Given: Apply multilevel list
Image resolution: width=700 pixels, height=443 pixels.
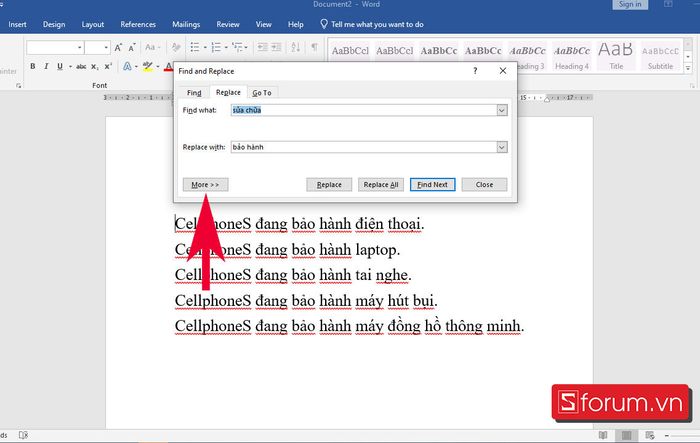Looking at the screenshot, I should pos(238,47).
